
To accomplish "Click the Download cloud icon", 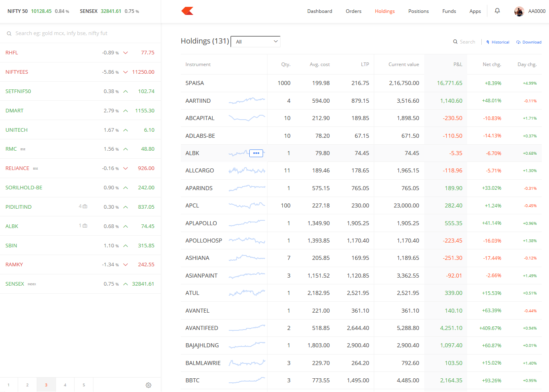I will point(518,42).
